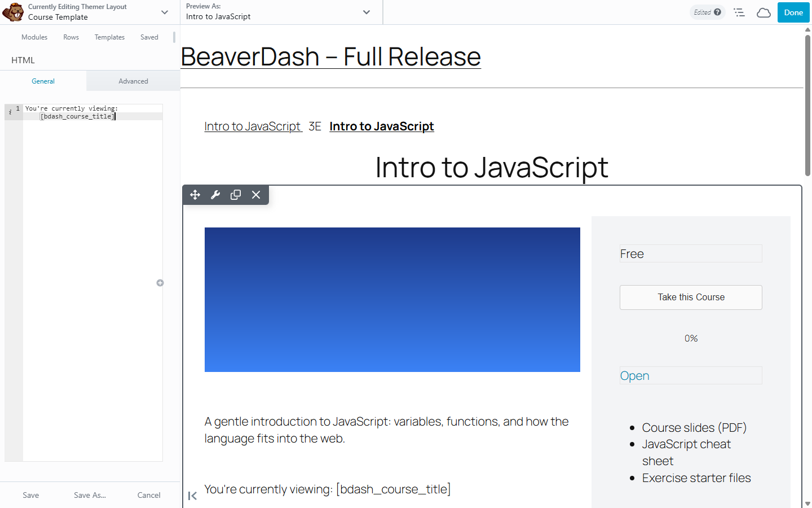Click Course slides (PDF) list item
Viewport: 812px width, 508px height.
click(694, 428)
